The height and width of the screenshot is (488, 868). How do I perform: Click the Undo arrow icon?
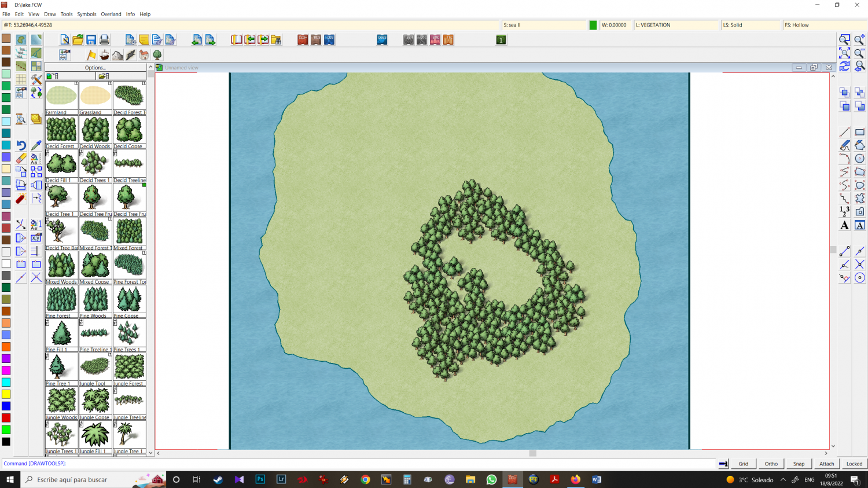[x=21, y=145]
